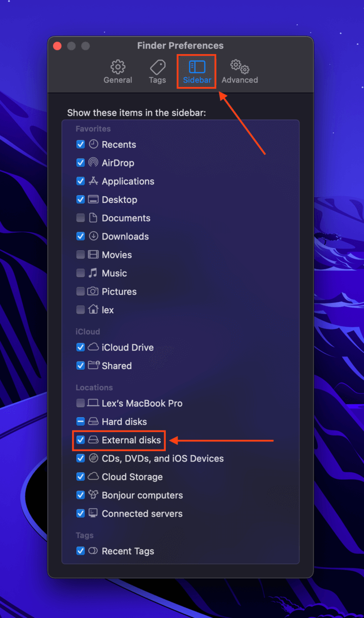Uncheck the Shared checkbox

80,366
